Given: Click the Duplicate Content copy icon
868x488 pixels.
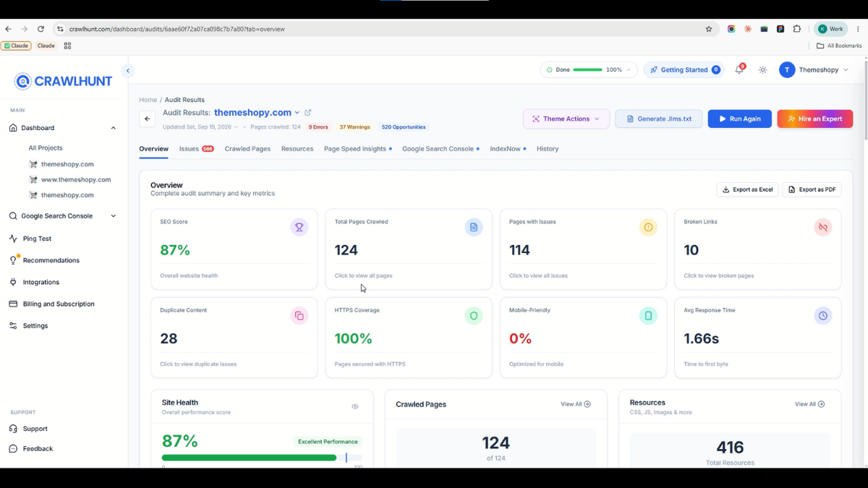Looking at the screenshot, I should 299,316.
